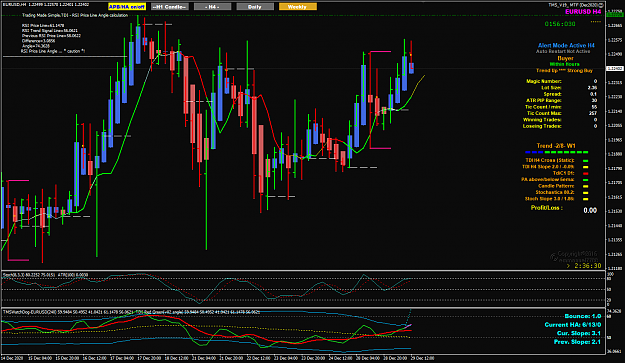Click the Spread label

(552, 94)
